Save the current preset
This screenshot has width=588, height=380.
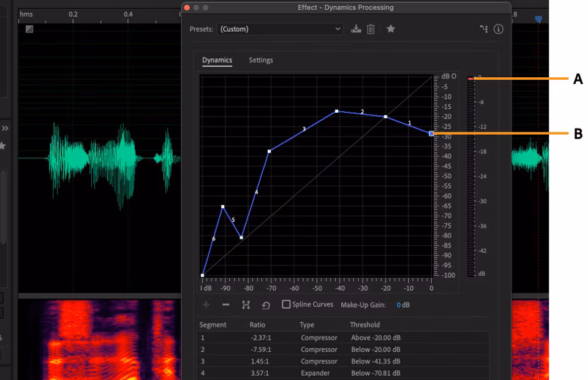click(356, 28)
